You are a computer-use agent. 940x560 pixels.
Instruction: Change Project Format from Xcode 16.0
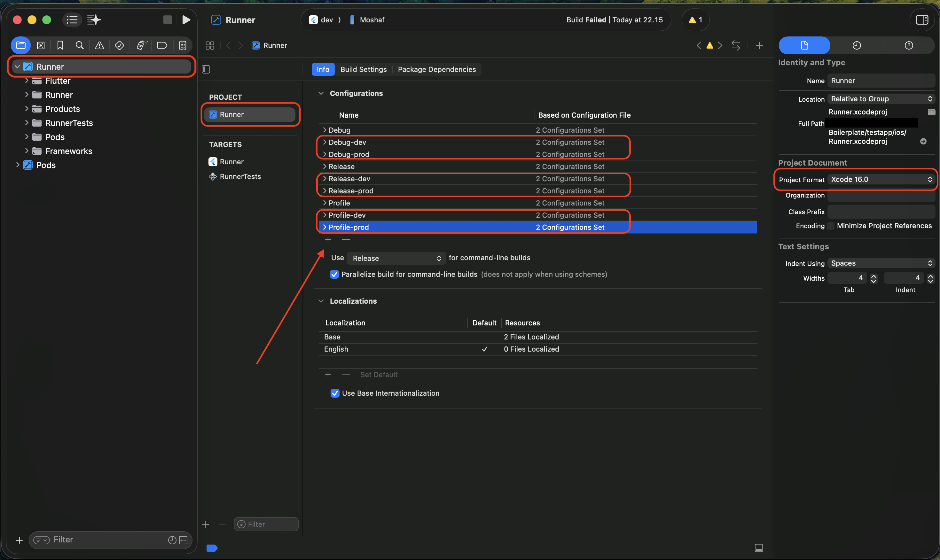coord(881,179)
